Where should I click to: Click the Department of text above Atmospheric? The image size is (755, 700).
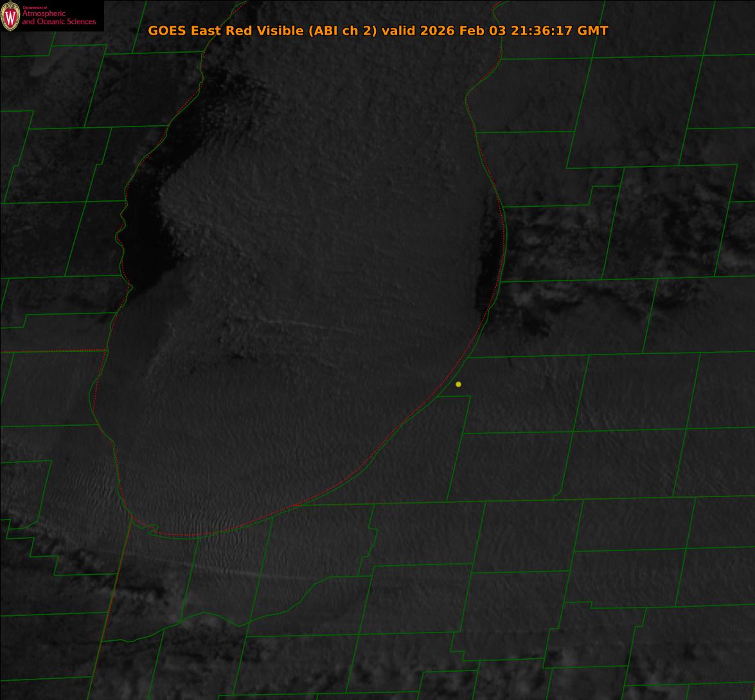35,8
